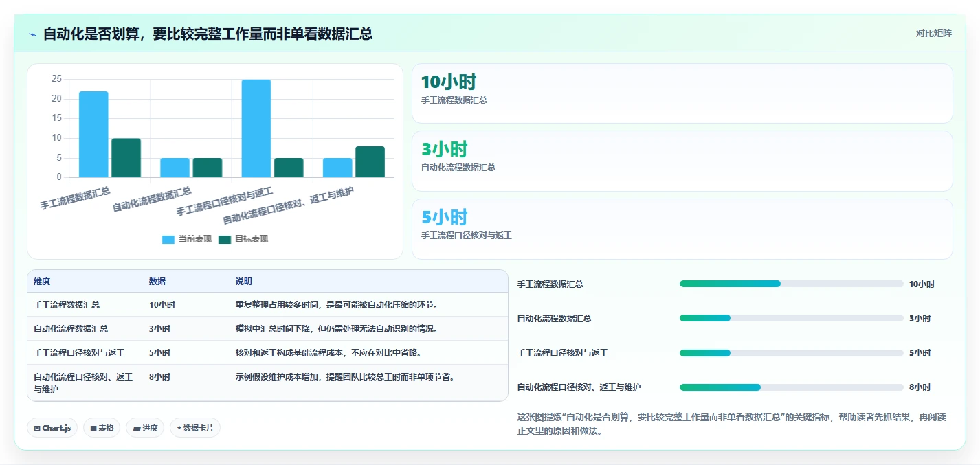
Task: Click the chart axis label 自动化流程数据汇总
Action: tap(153, 199)
